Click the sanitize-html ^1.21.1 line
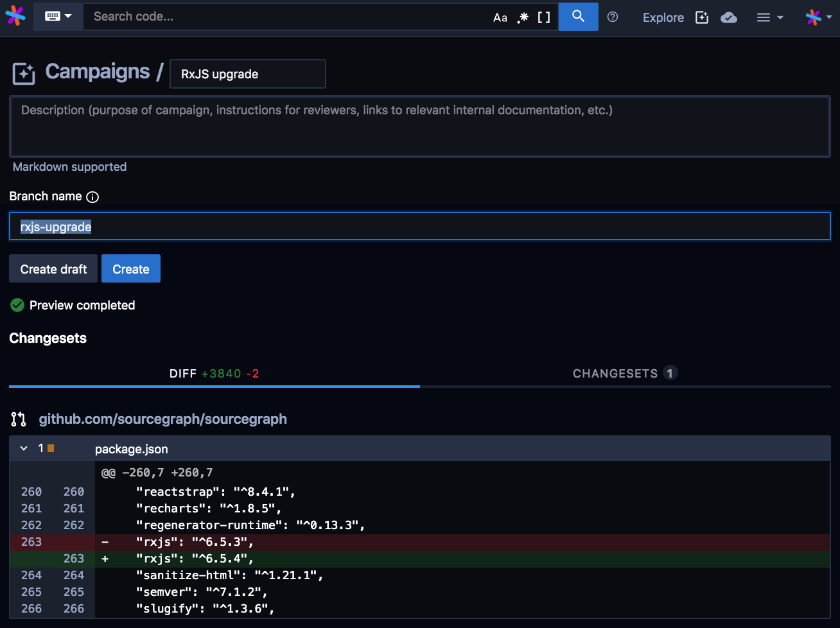 420,575
